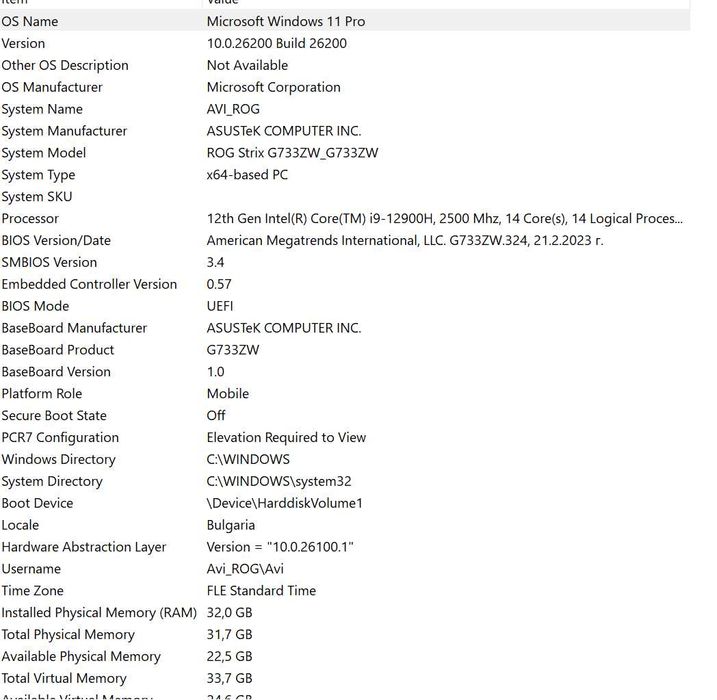717x700 pixels.
Task: Click the 12th Gen Intel Core i9-12900H value
Action: click(444, 219)
